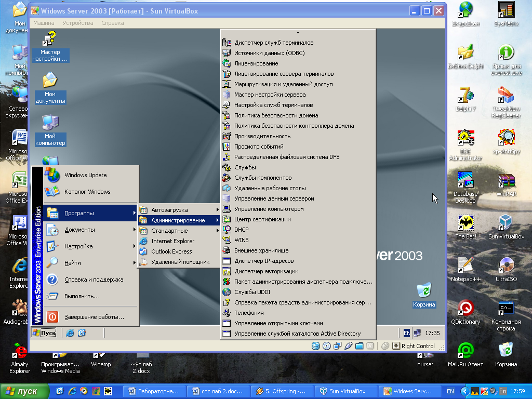532x399 pixels.
Task: Click the Производительность icon
Action: (x=227, y=136)
